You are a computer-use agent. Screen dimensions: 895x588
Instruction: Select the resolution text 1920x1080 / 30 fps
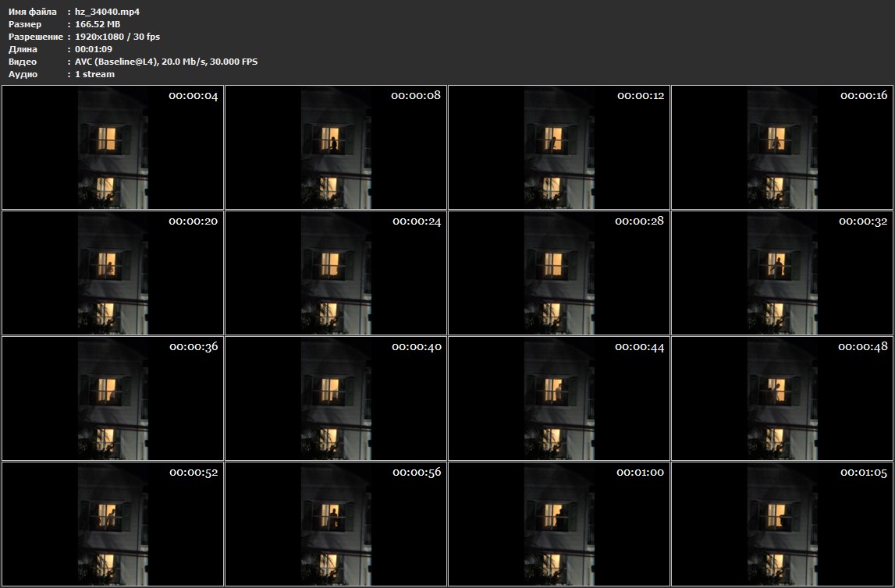click(117, 37)
